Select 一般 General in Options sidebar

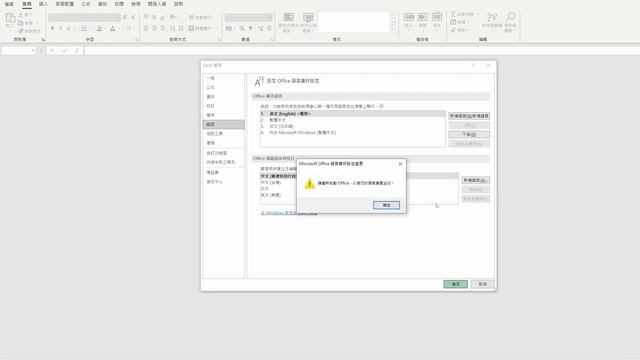224,78
